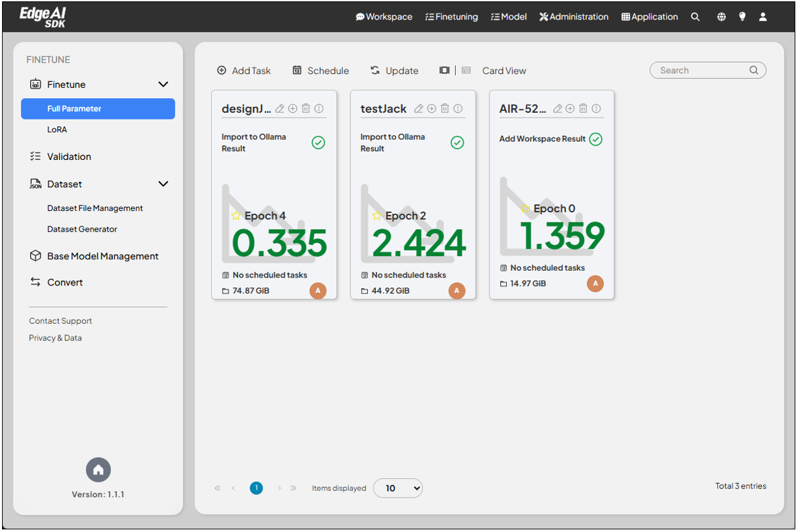
Task: Delete the designJ... task via trash icon
Action: (x=306, y=109)
